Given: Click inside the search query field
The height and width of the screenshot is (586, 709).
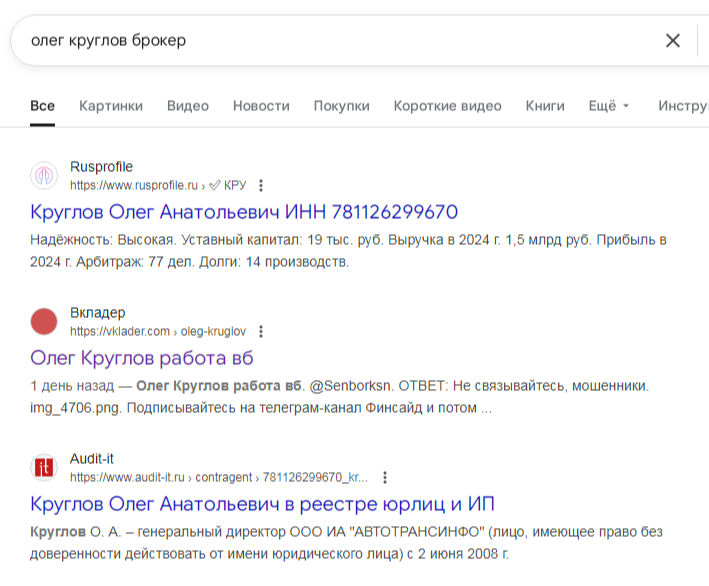Looking at the screenshot, I should [330, 41].
